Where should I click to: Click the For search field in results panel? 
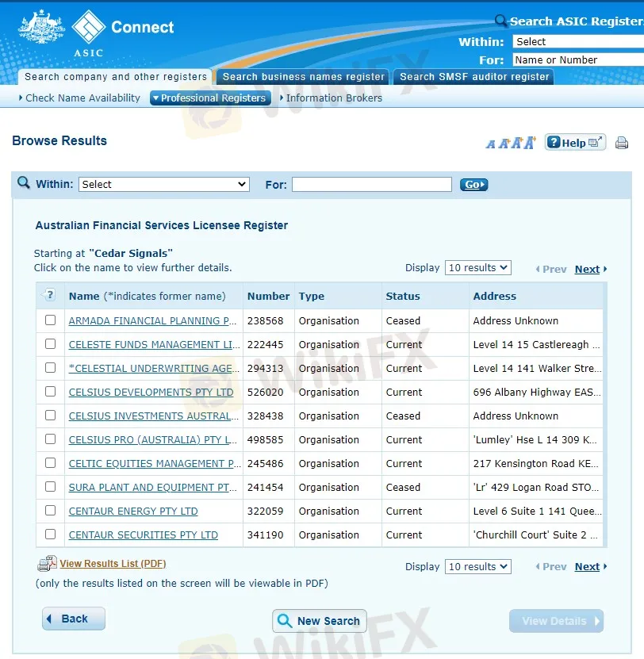372,185
